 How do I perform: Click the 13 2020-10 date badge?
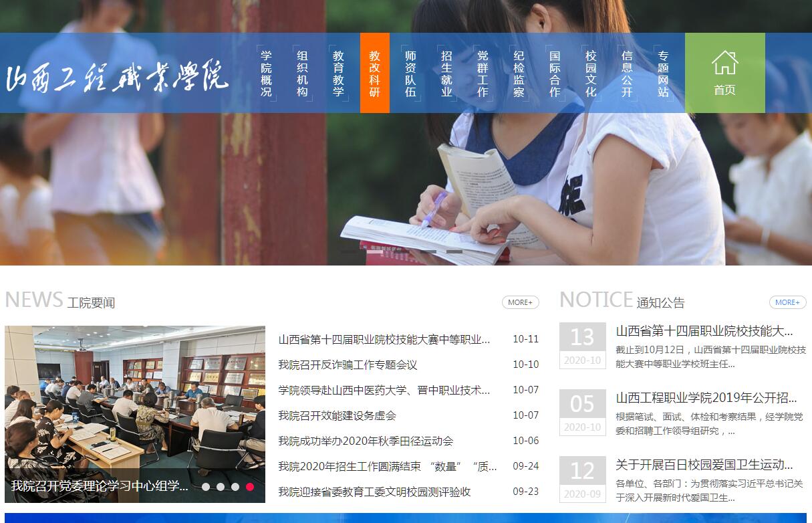(582, 345)
